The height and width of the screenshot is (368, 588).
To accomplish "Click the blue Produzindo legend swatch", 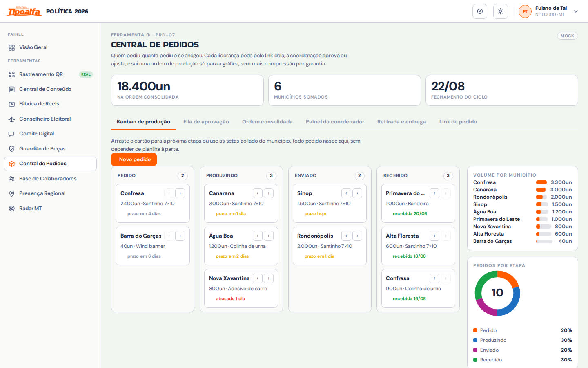I will point(475,340).
